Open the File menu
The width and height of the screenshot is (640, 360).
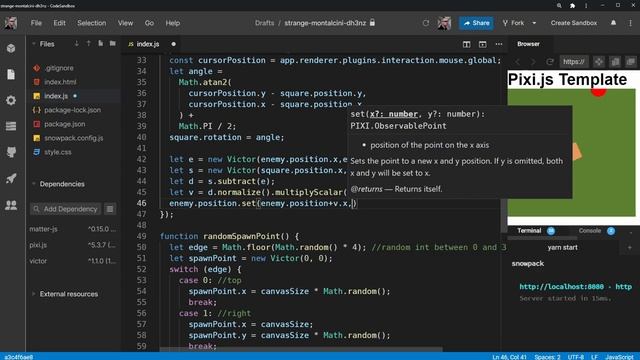click(36, 23)
